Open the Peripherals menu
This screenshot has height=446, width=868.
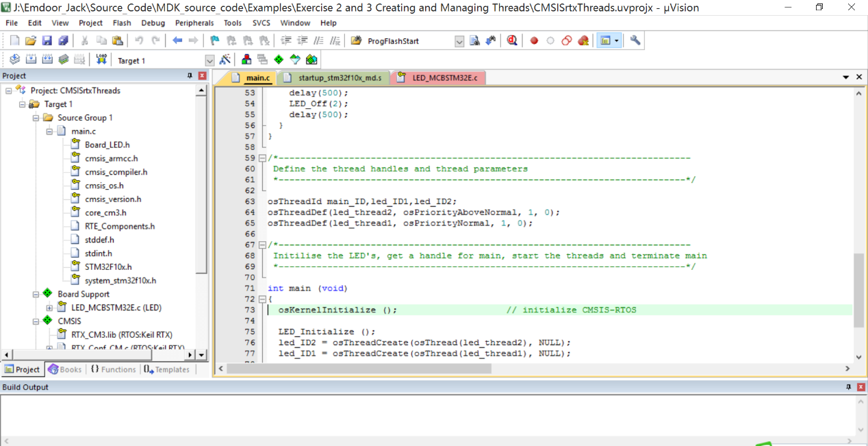pos(194,23)
